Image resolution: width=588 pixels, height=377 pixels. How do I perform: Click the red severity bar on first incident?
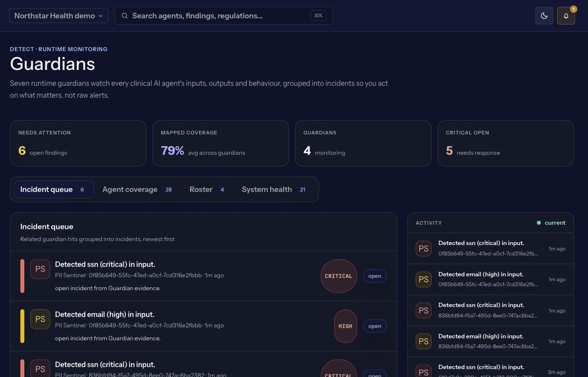tap(22, 276)
